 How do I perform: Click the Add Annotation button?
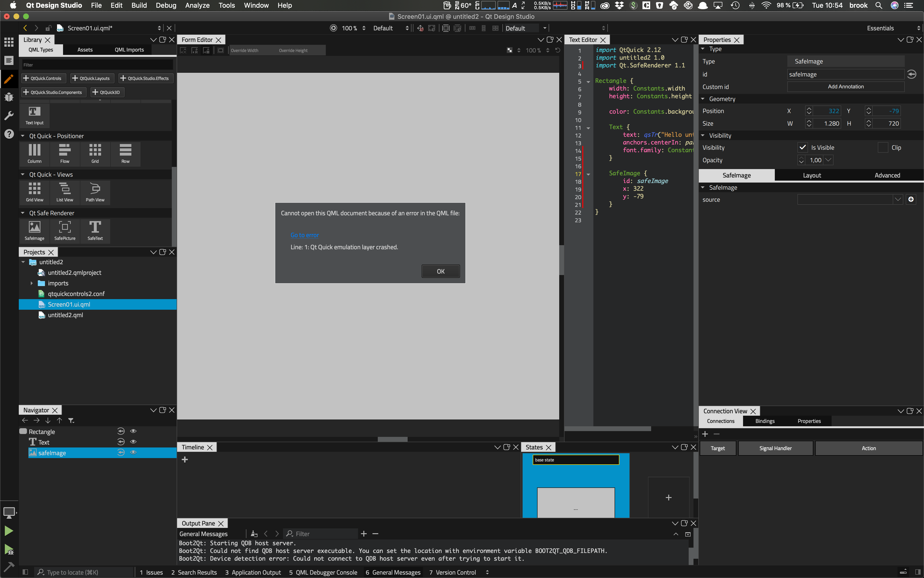point(845,87)
